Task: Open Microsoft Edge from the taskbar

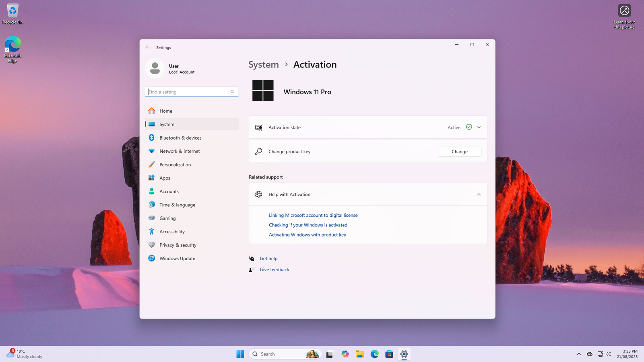Action: 374,354
